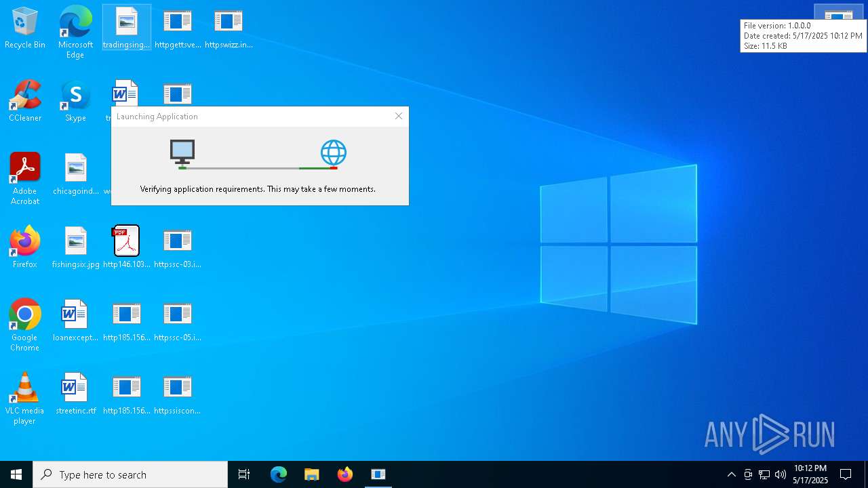Select the desktop file icon beside the tooltip

(838, 14)
